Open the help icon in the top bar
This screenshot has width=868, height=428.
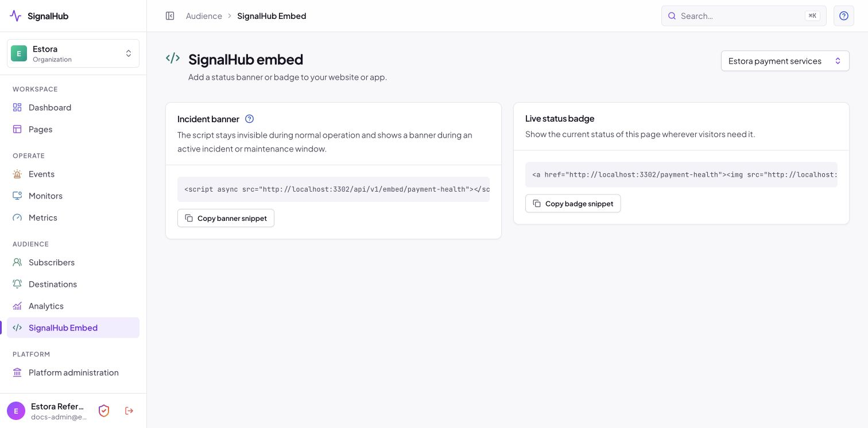(x=844, y=16)
